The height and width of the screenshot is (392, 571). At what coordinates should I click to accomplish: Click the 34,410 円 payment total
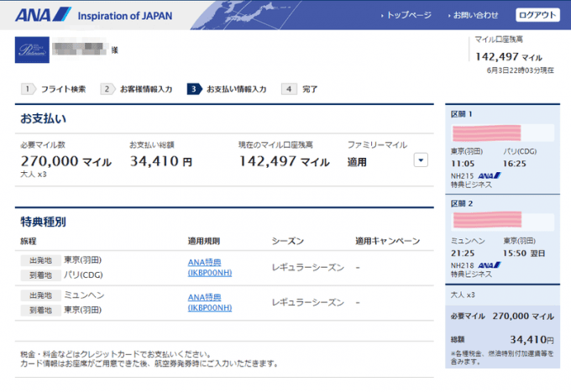pos(161,161)
